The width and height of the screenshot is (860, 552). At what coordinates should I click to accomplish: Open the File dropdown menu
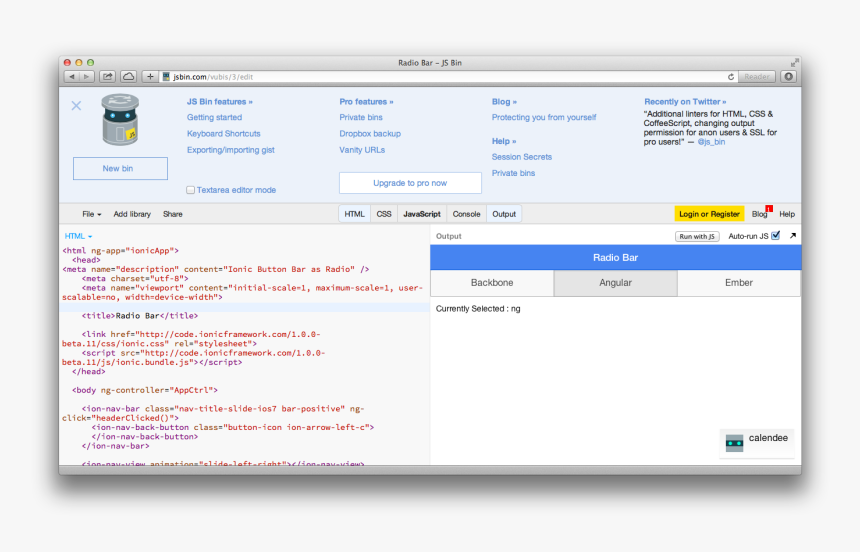pyautogui.click(x=91, y=214)
